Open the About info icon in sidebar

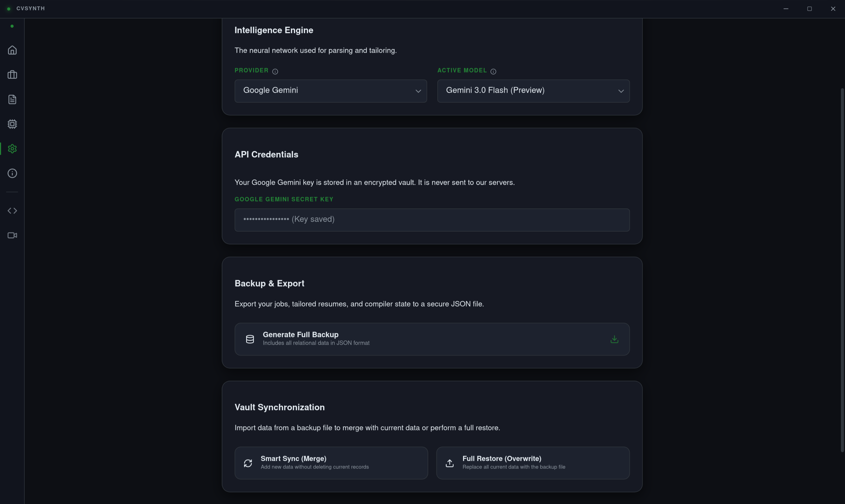pyautogui.click(x=12, y=173)
